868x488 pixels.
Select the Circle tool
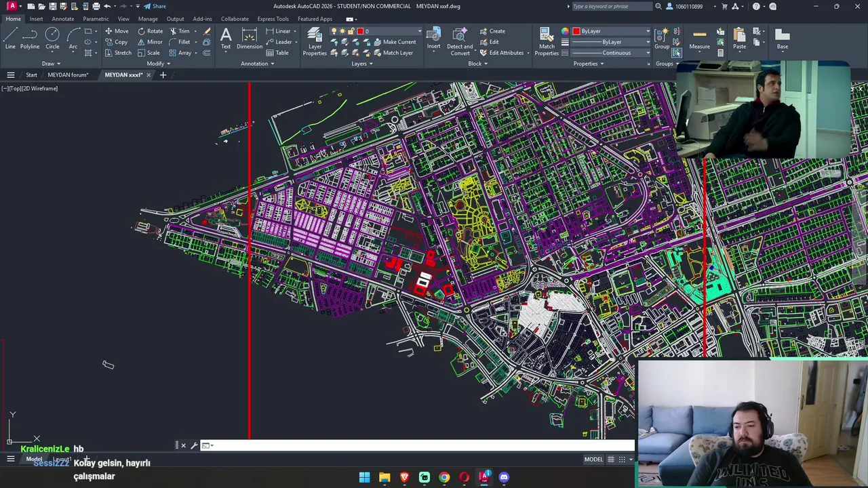(52, 39)
